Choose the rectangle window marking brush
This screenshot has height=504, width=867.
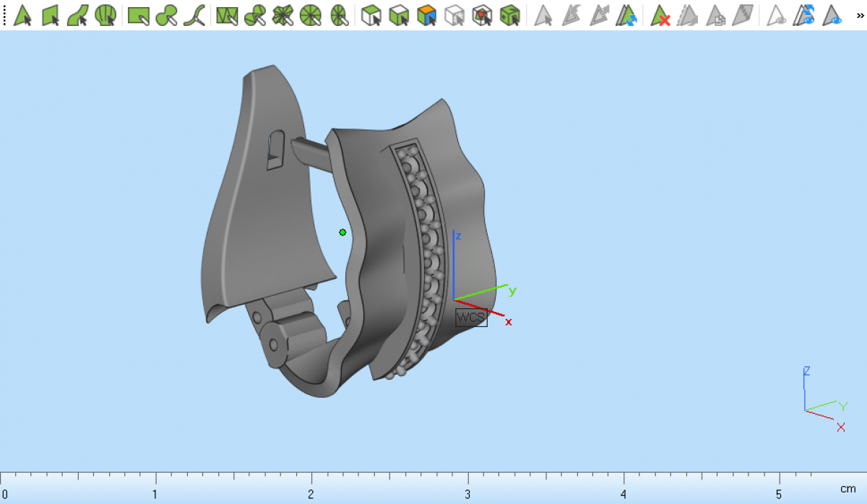(138, 15)
